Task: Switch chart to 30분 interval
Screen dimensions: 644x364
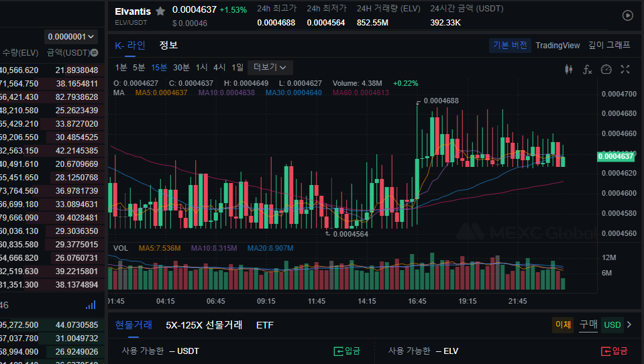Action: tap(181, 67)
